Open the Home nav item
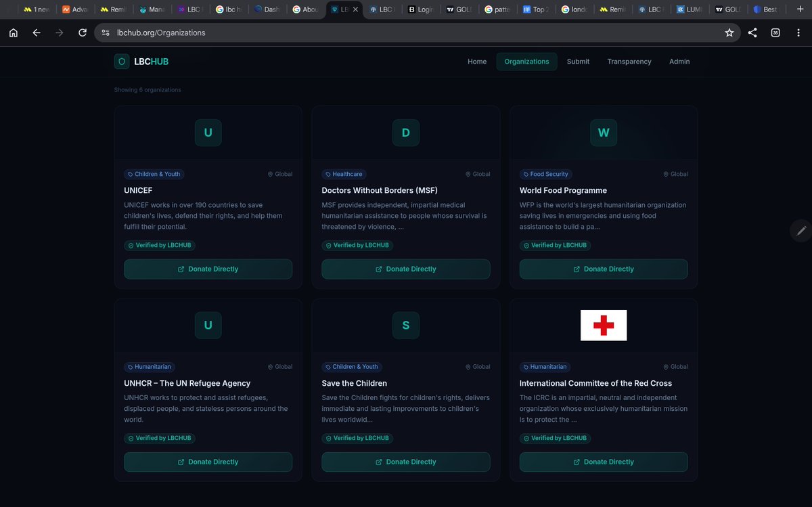The width and height of the screenshot is (812, 507). point(477,62)
